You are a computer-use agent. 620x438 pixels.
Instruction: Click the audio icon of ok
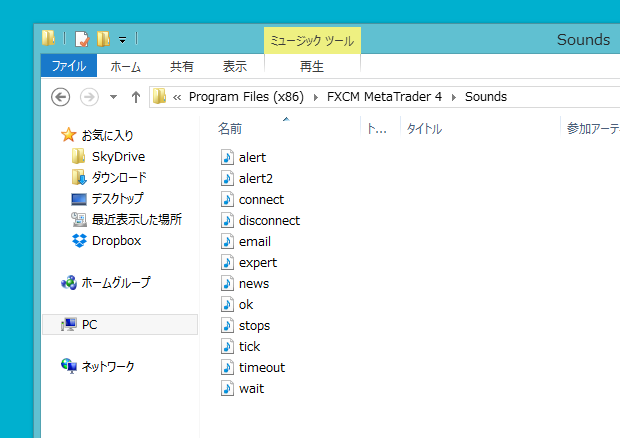[x=227, y=304]
